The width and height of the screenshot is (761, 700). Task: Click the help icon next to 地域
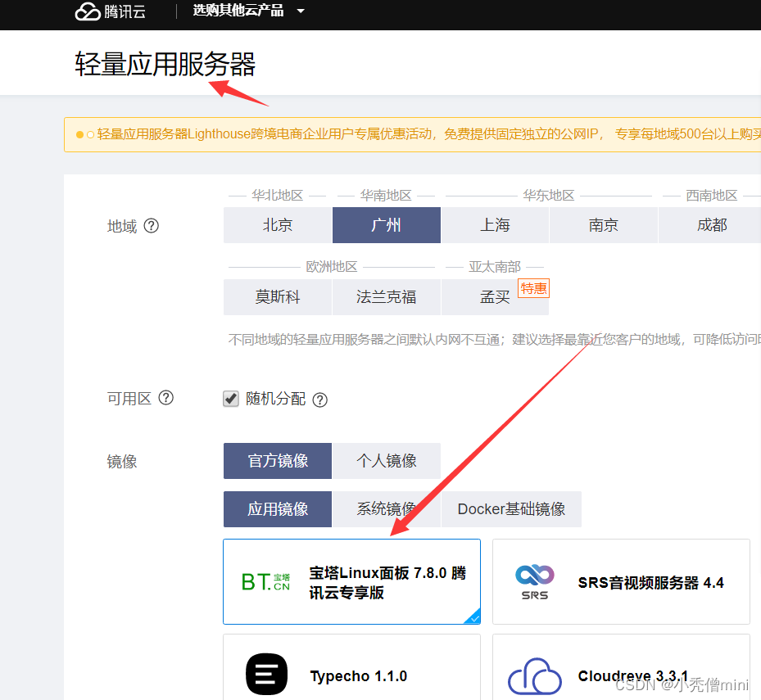[152, 226]
